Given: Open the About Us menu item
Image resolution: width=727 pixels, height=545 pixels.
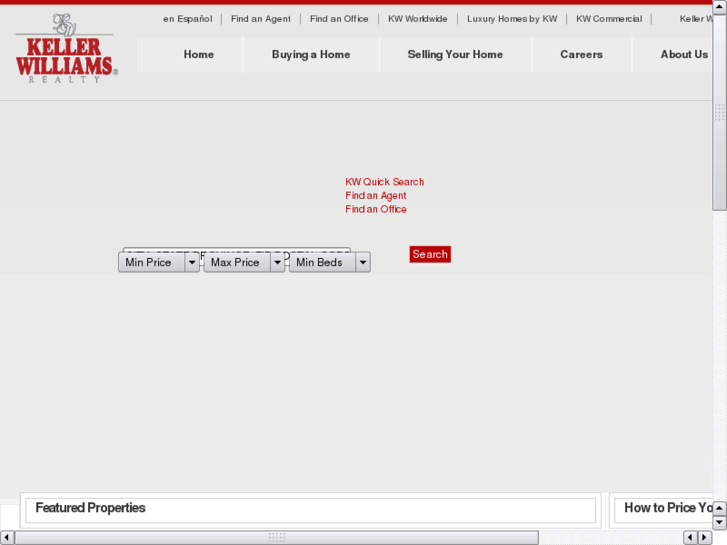Looking at the screenshot, I should [684, 55].
